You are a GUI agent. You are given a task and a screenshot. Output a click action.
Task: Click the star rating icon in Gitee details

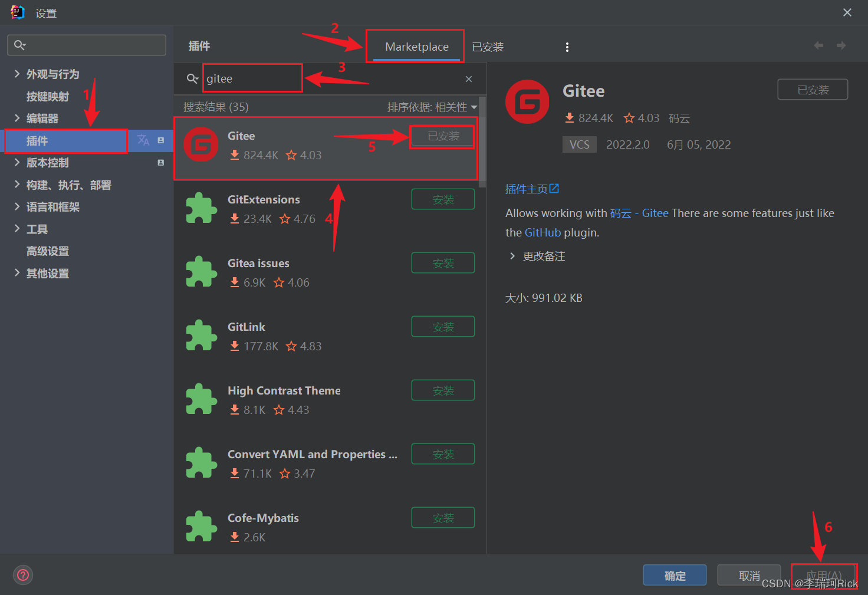tap(629, 118)
